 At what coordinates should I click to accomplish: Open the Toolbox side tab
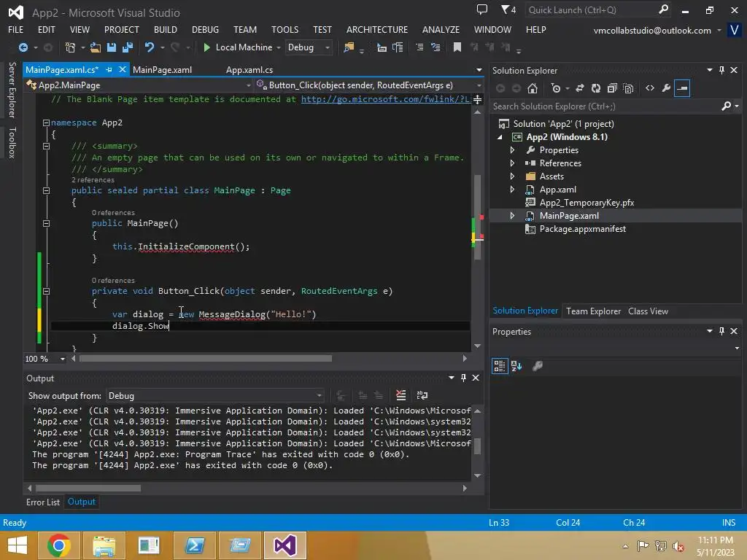pos(12,143)
